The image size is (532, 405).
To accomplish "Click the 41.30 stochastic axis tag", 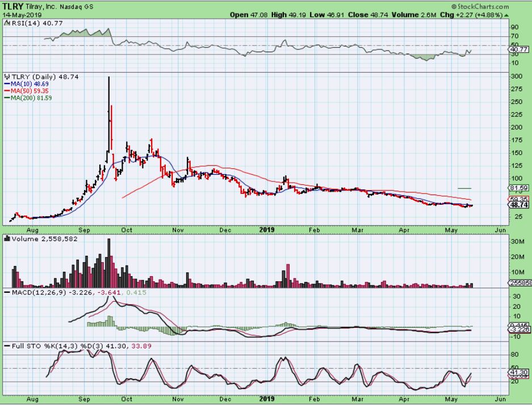I will pyautogui.click(x=519, y=372).
